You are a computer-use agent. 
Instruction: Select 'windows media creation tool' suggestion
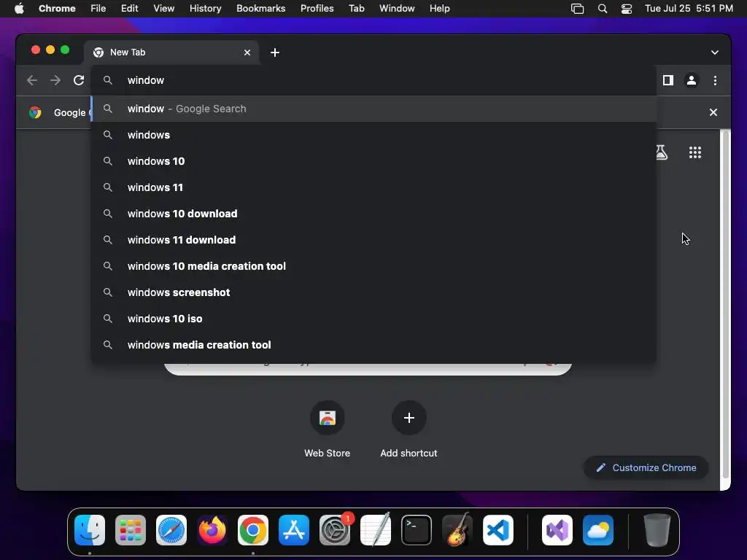(x=373, y=344)
